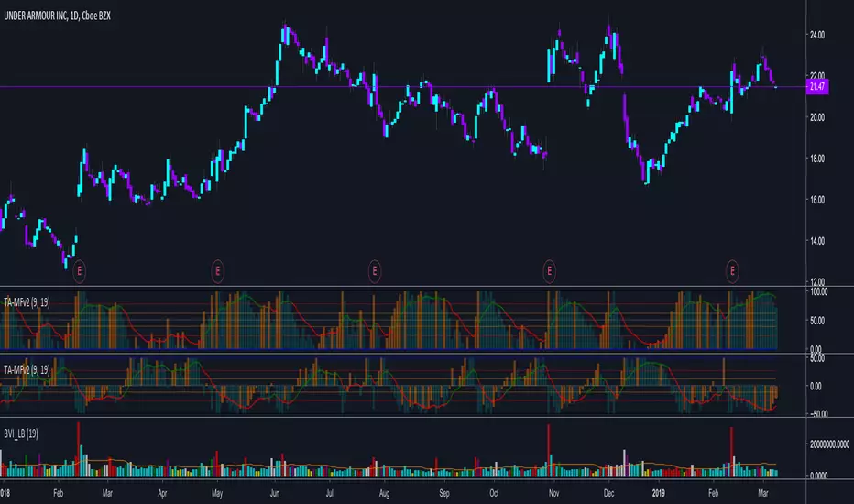The height and width of the screenshot is (504, 854).
Task: Click the 2019 label on time axis
Action: [x=659, y=493]
